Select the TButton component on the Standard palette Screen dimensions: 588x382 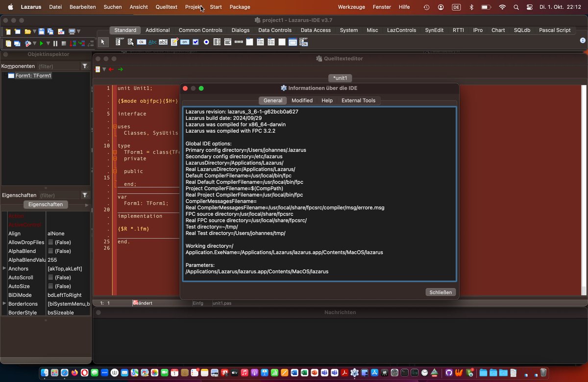coord(142,42)
